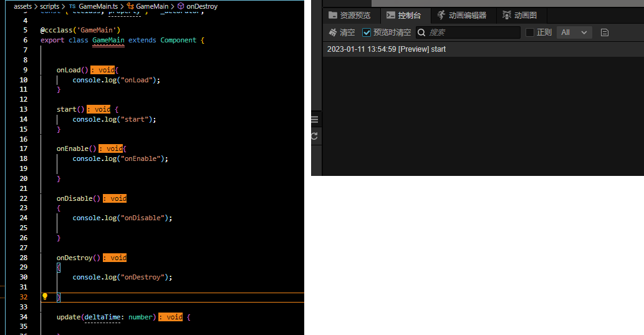Click the start method name on line 13

67,109
